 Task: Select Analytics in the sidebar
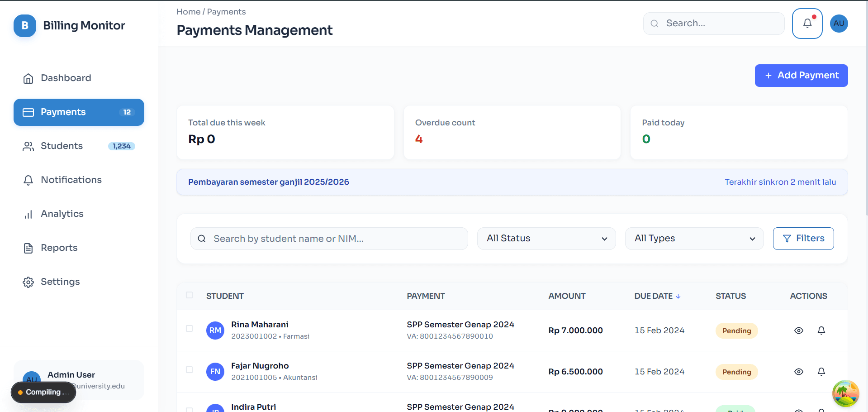(x=62, y=214)
